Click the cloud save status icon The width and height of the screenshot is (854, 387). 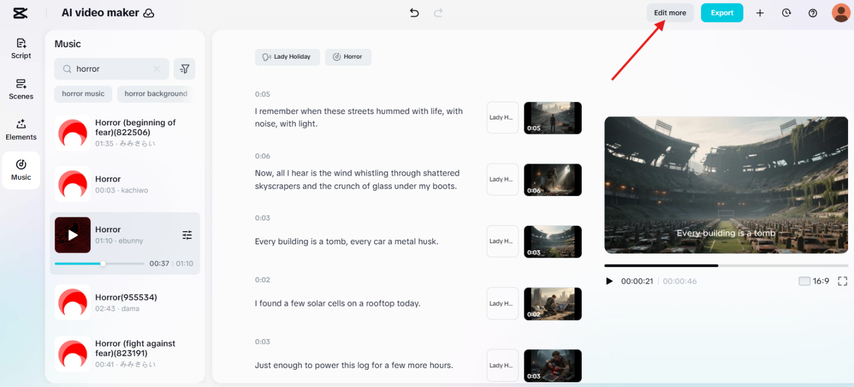(148, 13)
